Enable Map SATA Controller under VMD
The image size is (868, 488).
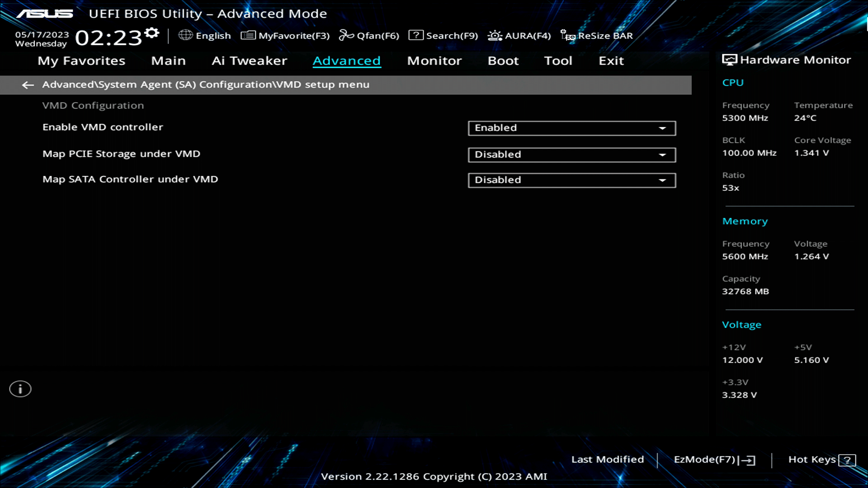pyautogui.click(x=571, y=180)
